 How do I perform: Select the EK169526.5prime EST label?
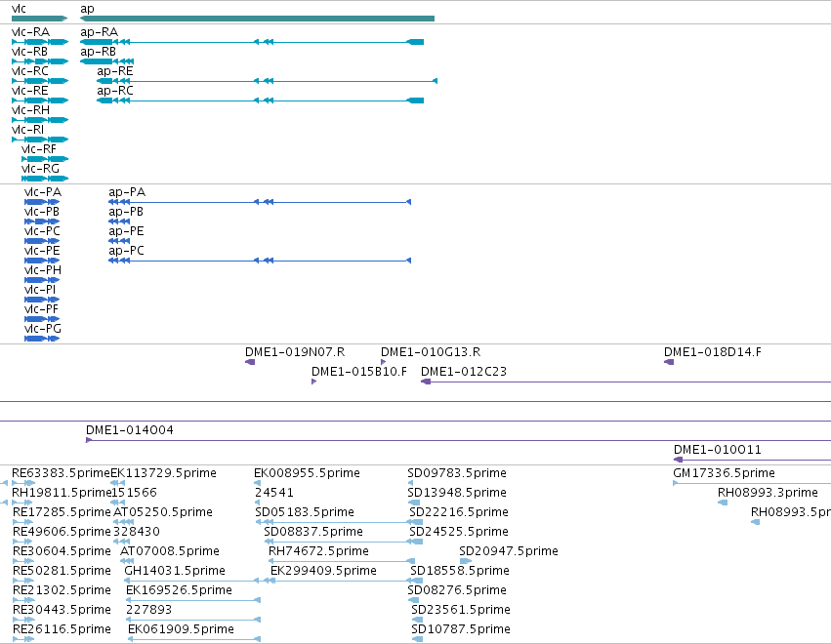179,590
